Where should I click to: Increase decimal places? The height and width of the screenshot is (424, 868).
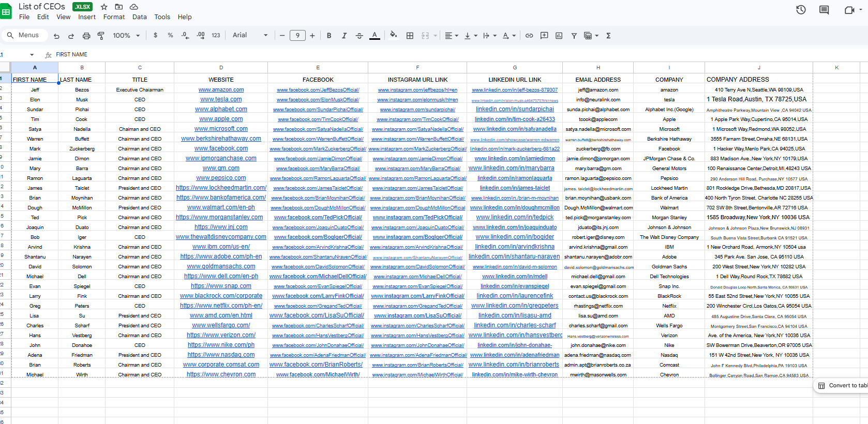click(201, 36)
